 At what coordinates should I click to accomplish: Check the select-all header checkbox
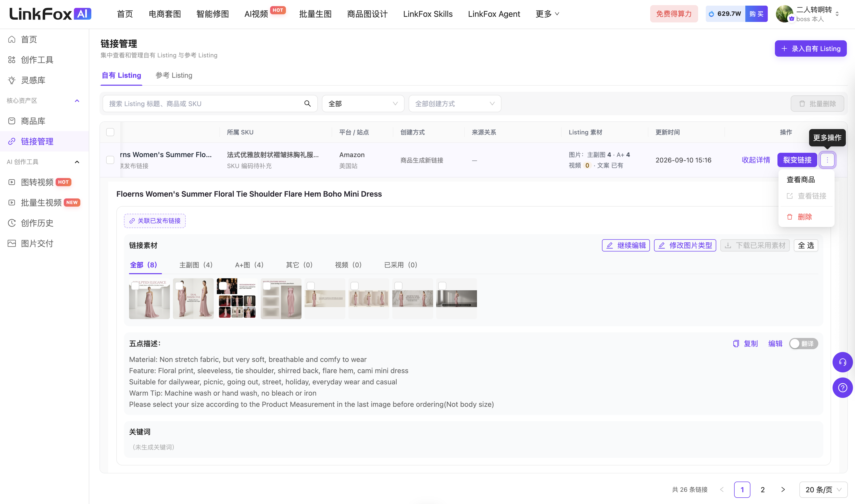pos(110,132)
